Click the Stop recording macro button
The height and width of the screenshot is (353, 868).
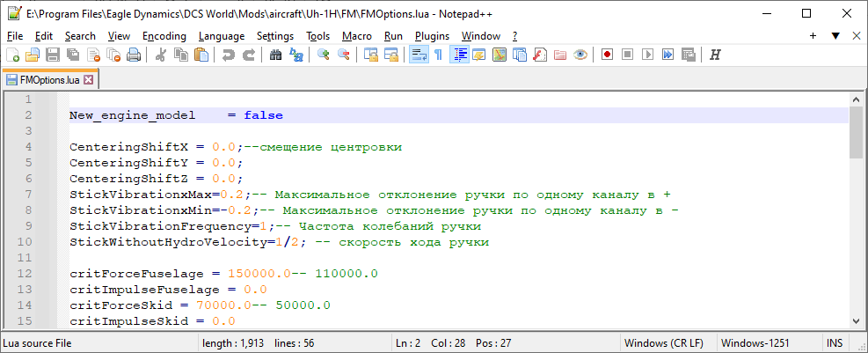pos(627,55)
